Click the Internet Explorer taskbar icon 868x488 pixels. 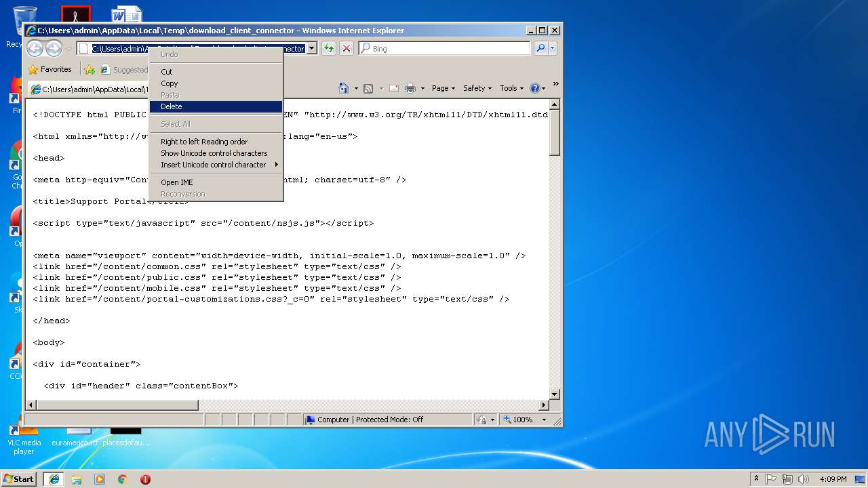54,479
